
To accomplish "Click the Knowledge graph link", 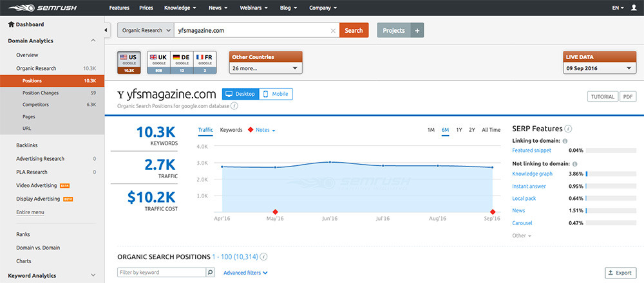I will point(533,174).
